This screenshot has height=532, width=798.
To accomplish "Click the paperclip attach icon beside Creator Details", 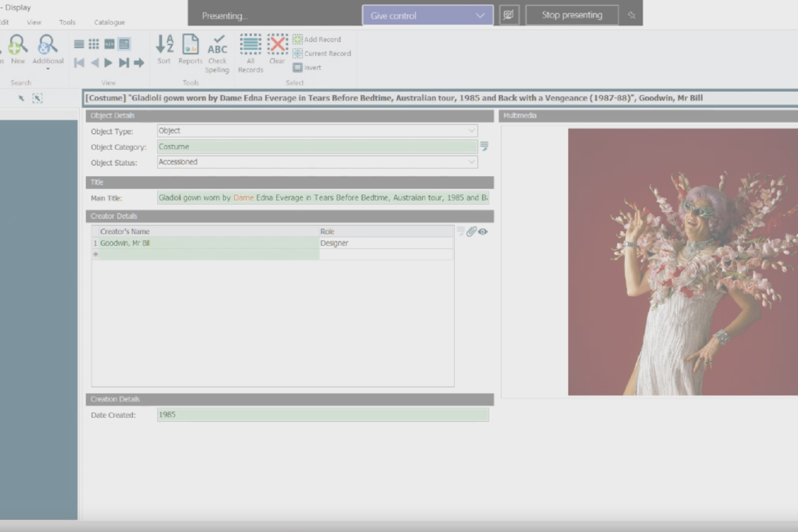I will [x=471, y=231].
